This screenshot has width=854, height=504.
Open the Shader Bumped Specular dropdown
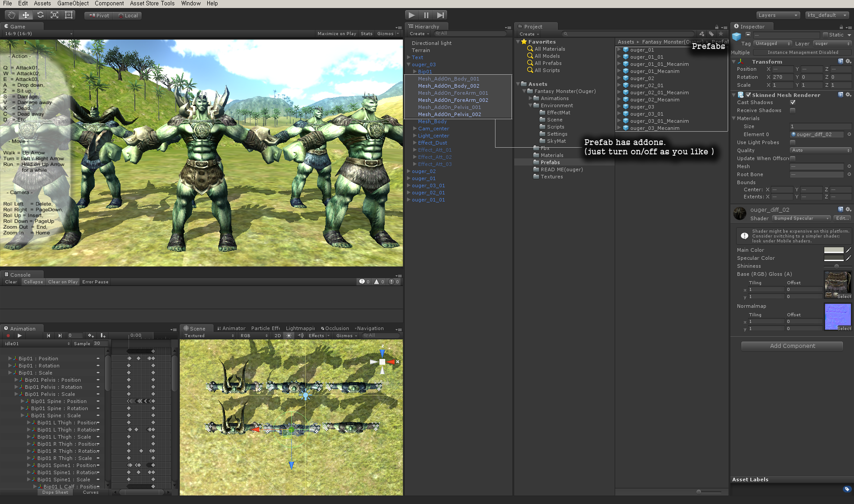801,218
